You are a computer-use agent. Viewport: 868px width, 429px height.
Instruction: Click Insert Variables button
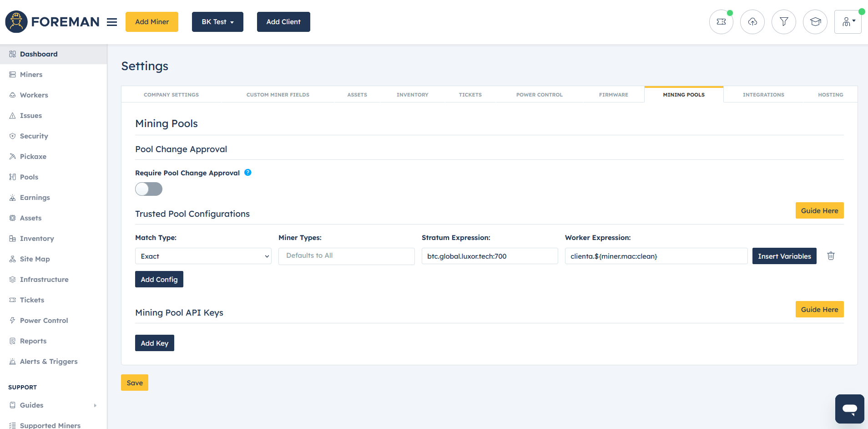784,256
